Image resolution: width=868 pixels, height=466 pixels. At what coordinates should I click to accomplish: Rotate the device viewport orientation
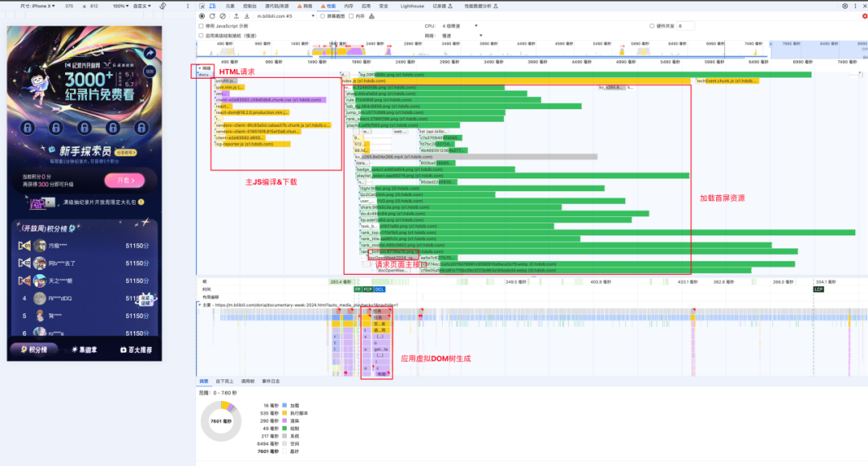tap(162, 6)
